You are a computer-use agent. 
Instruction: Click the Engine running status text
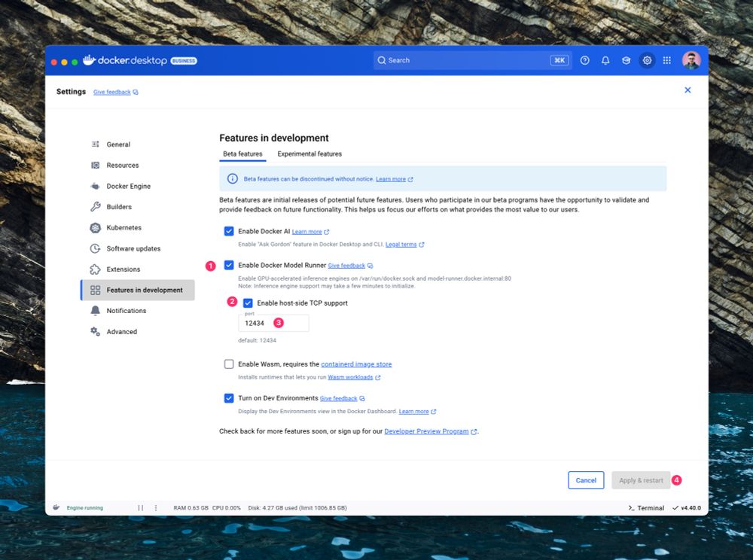click(85, 508)
